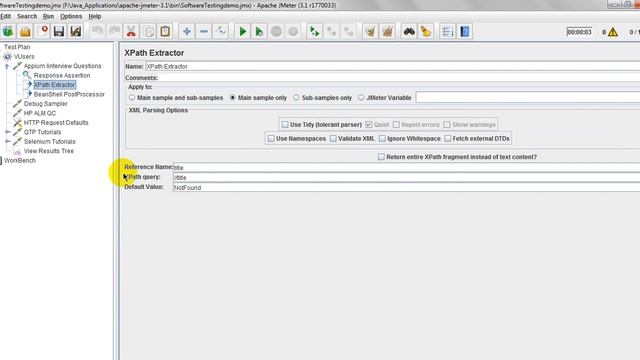This screenshot has height=360, width=640.
Task: Select the Test Plan tree node
Action: 17,47
